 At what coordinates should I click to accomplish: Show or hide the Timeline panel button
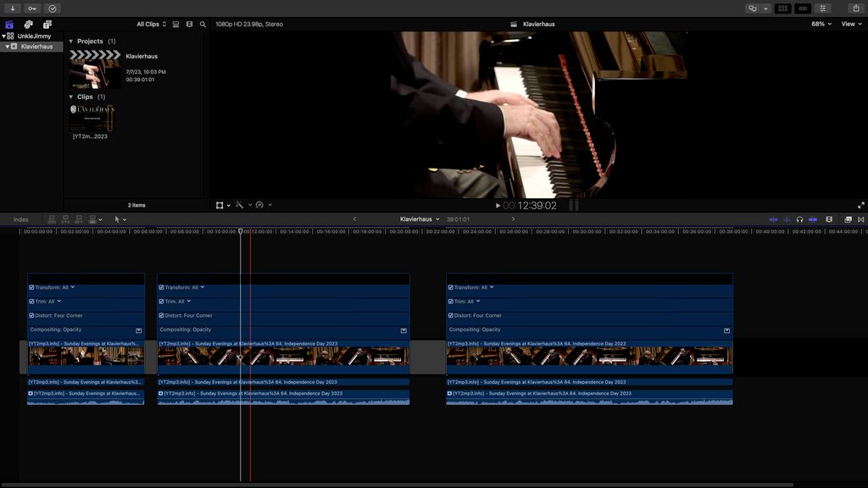pos(803,8)
